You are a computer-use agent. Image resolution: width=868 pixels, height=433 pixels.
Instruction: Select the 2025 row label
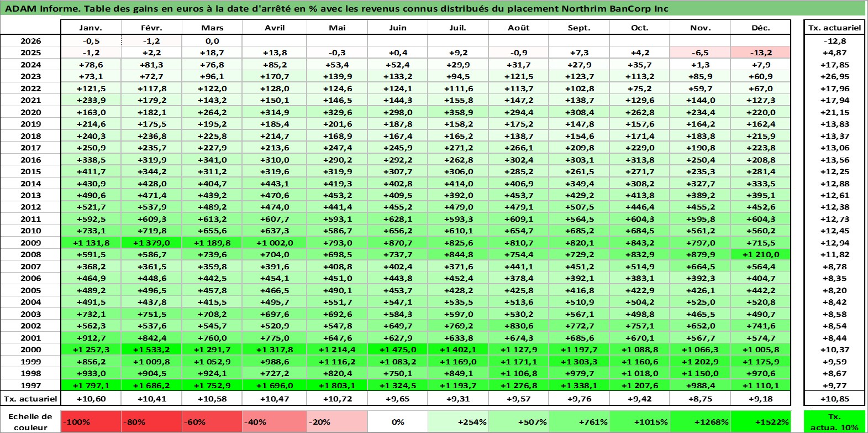30,53
